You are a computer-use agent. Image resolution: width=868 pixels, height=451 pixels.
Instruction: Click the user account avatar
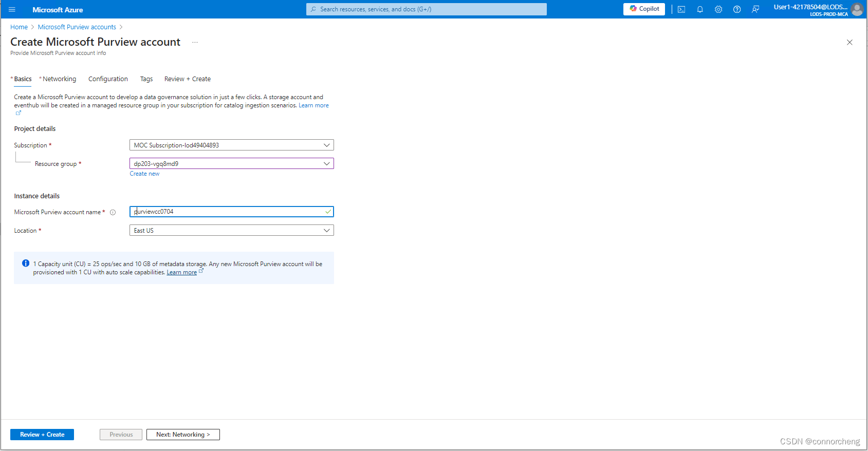pyautogui.click(x=857, y=9)
